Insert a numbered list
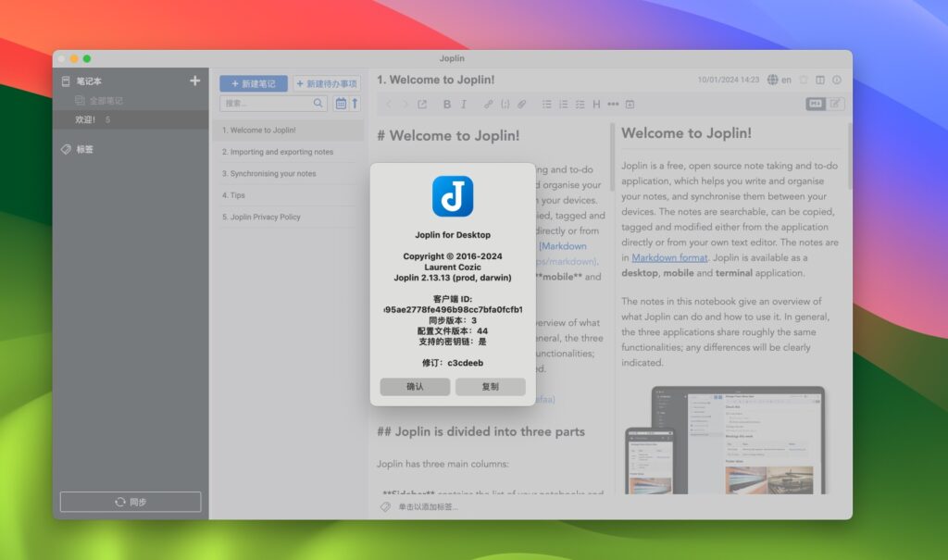Screen dimensions: 948x560 [x=563, y=104]
